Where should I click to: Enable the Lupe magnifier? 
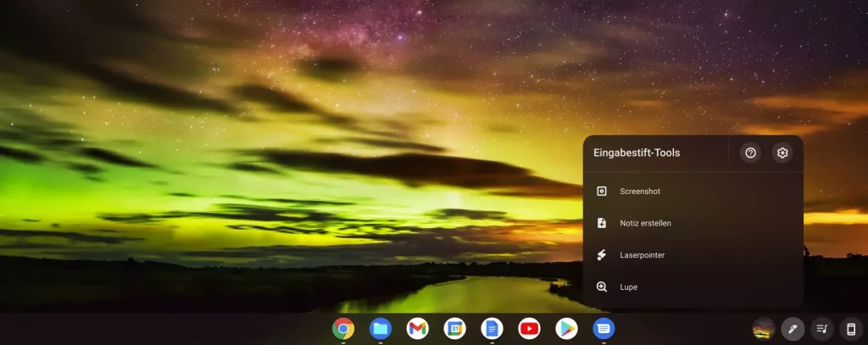(693, 287)
